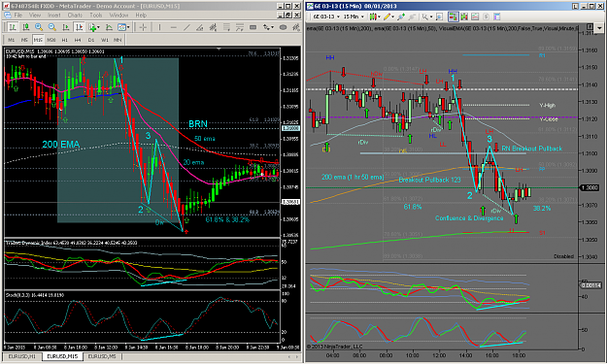Click the MetaTrader periodicity icon

pyautogui.click(x=109, y=27)
